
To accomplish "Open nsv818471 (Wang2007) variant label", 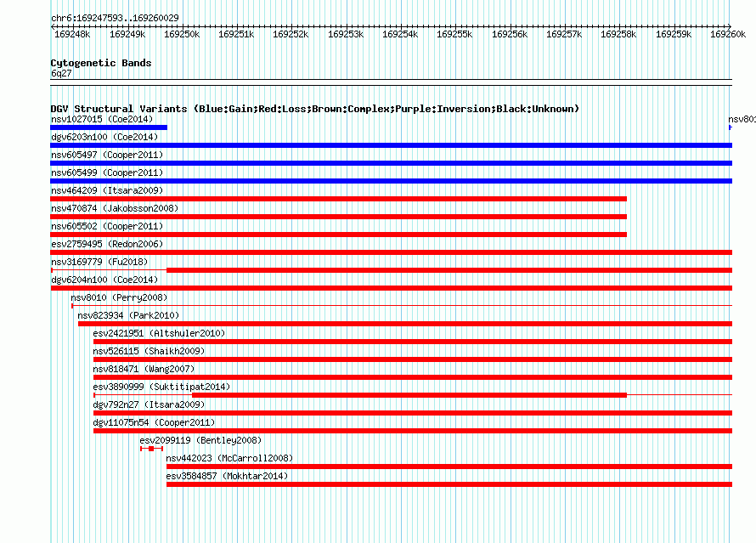I will click(x=144, y=369).
